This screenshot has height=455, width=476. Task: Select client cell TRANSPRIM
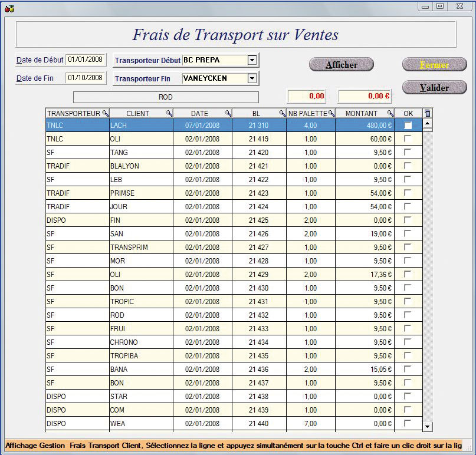pyautogui.click(x=141, y=247)
